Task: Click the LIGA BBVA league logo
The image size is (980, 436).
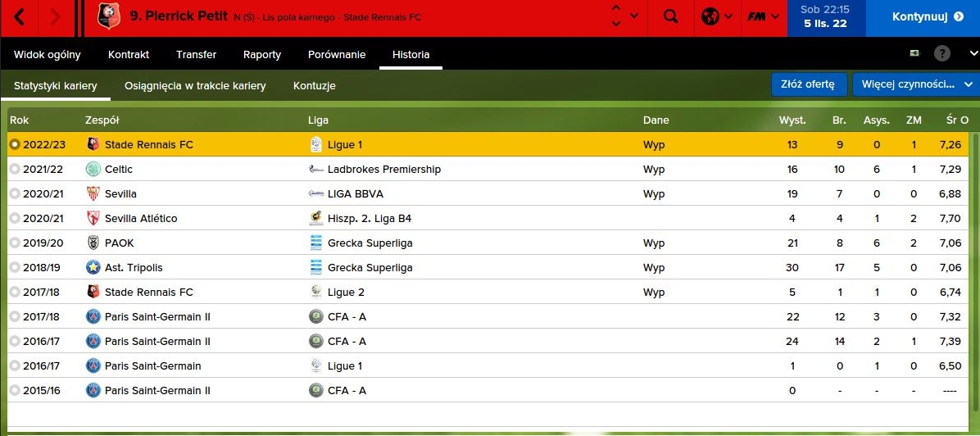Action: tap(315, 193)
